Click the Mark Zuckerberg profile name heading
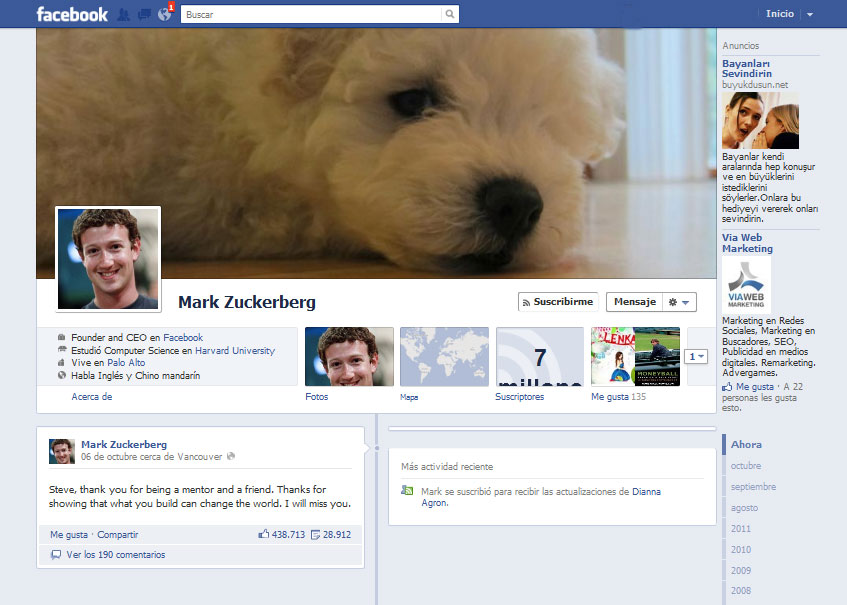This screenshot has width=847, height=605. click(247, 302)
